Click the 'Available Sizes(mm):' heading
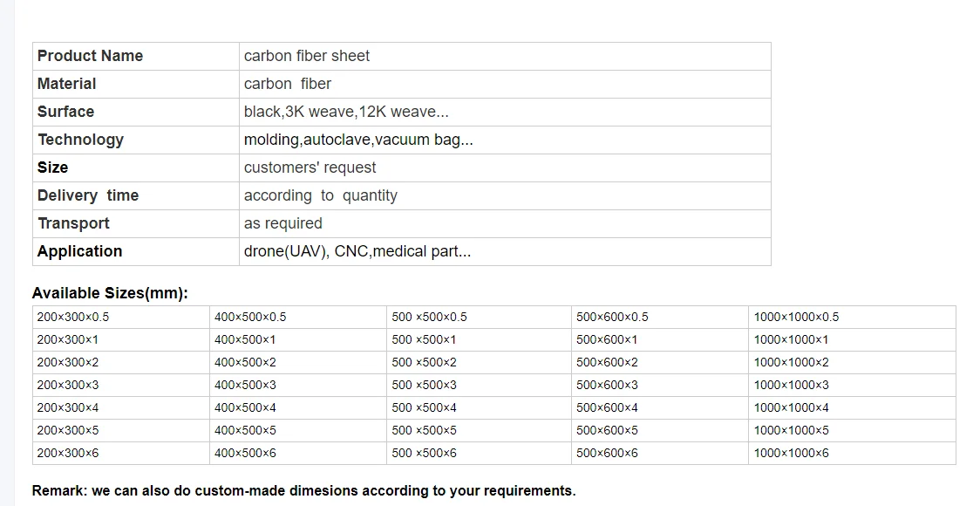980x506 pixels. click(110, 293)
